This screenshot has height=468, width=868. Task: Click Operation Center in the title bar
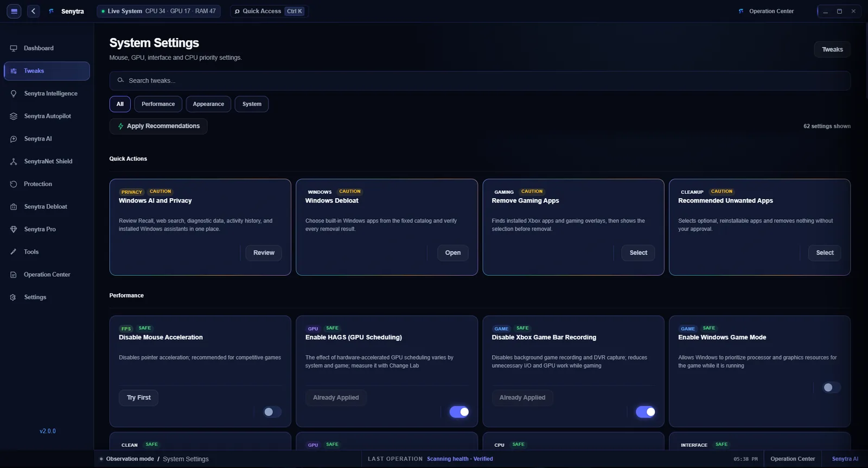(771, 11)
